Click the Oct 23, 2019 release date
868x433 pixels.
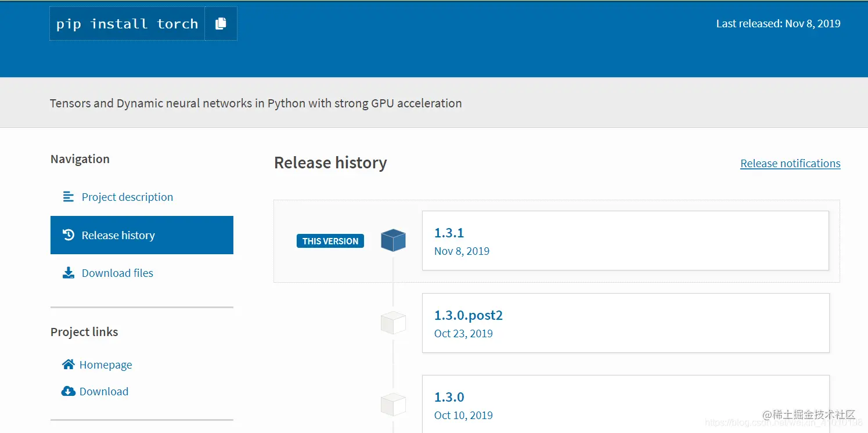pos(463,333)
